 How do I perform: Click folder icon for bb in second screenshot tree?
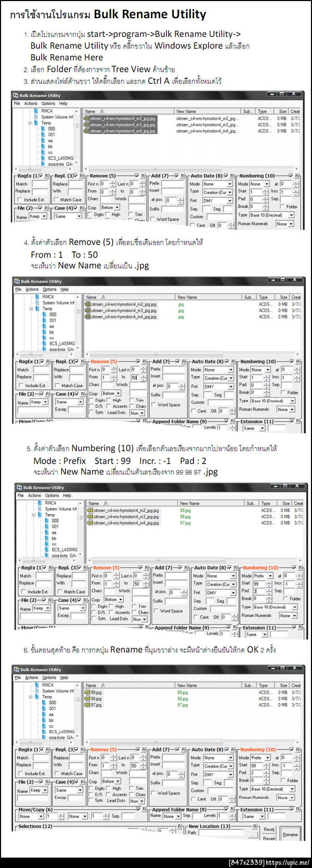coord(45,332)
